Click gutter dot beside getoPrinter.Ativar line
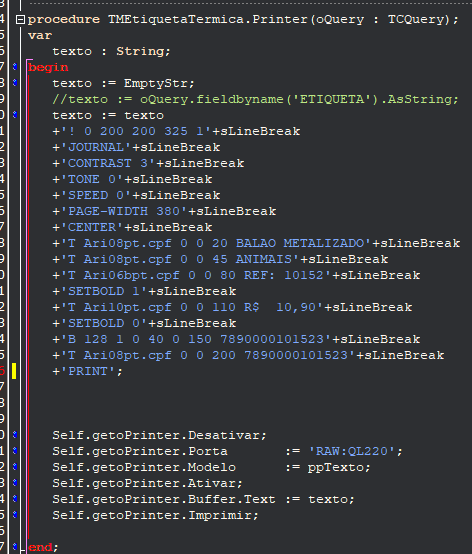 [15, 483]
